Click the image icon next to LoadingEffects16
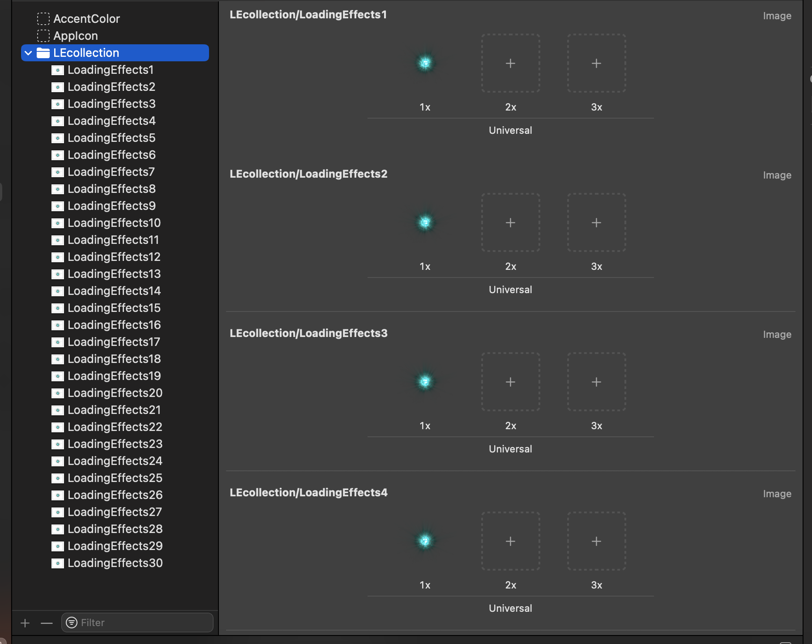812x644 pixels. 57,325
